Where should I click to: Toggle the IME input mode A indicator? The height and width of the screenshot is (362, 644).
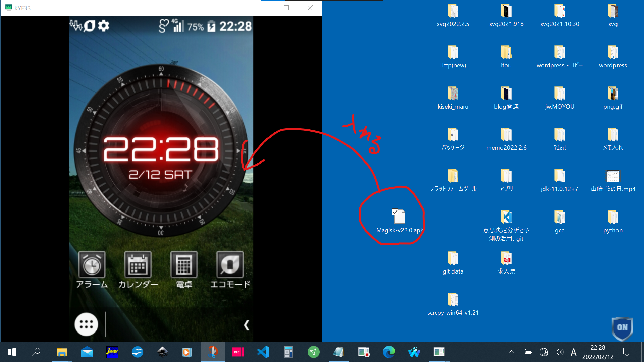pos(573,352)
